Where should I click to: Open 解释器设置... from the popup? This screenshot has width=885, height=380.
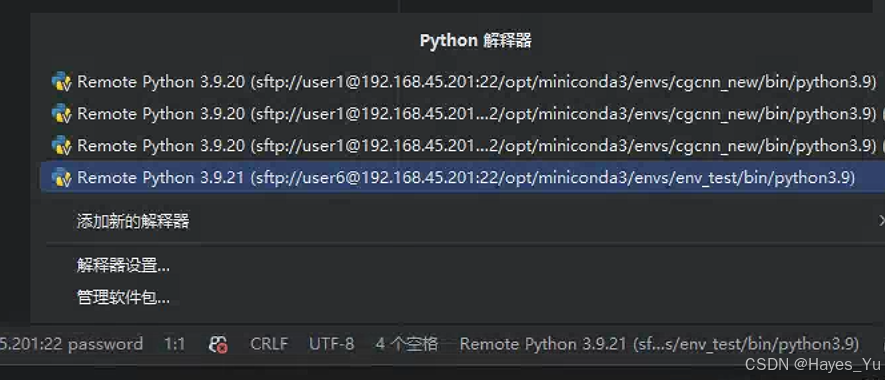(x=123, y=265)
